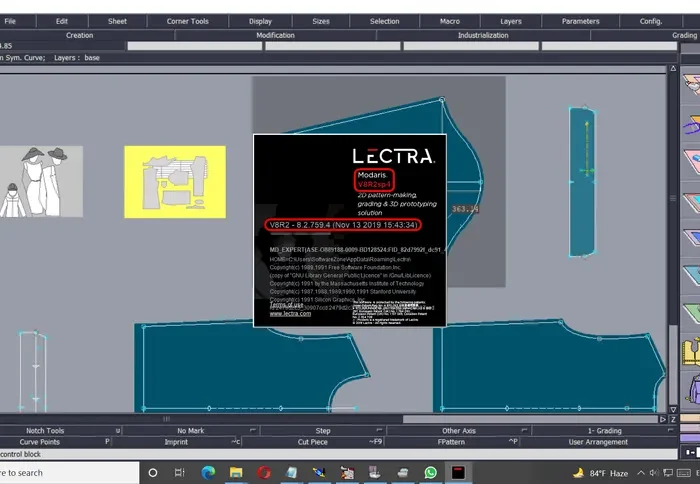
Task: Open the Corner Tools menu
Action: (x=188, y=21)
